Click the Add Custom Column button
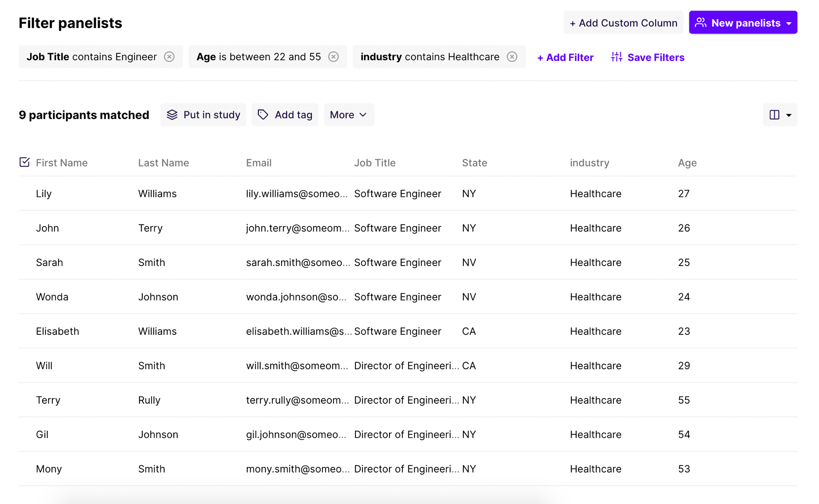This screenshot has width=819, height=504. pos(623,22)
